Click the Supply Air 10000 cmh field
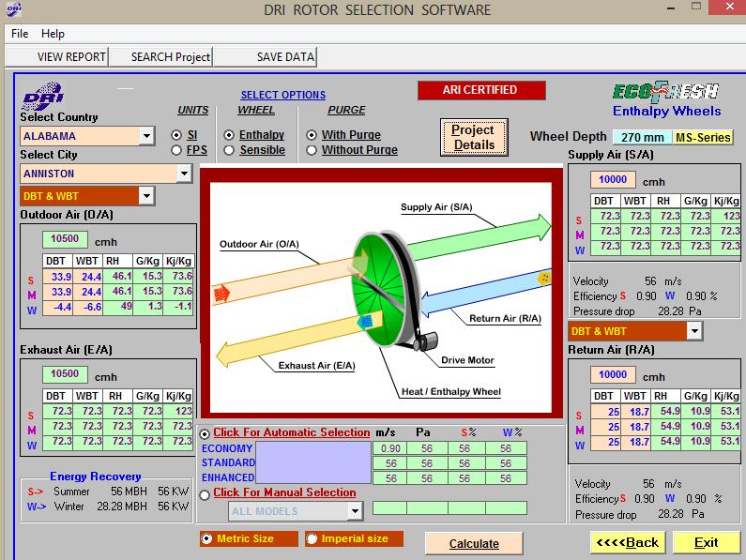This screenshot has width=746, height=560. (x=613, y=180)
